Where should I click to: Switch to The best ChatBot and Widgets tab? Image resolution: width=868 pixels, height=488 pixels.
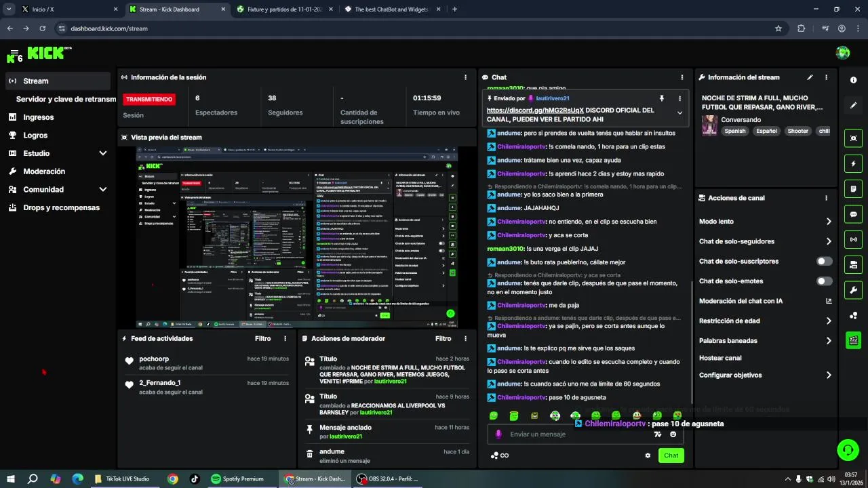[x=391, y=9]
